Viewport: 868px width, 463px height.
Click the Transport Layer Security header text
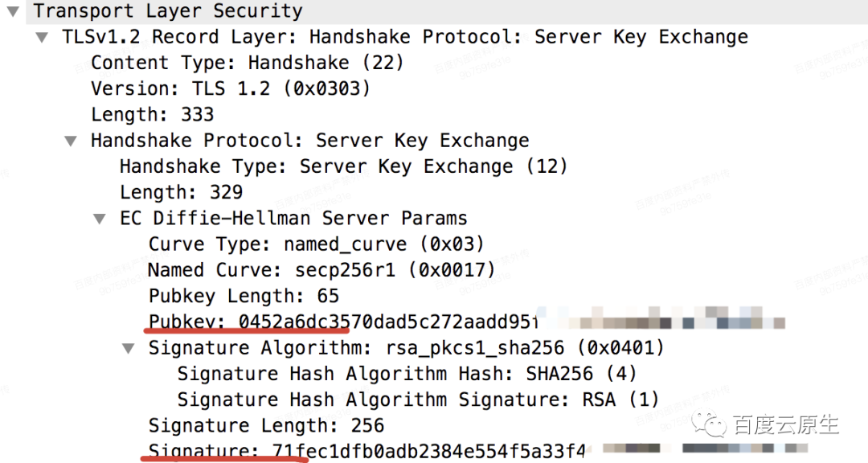(168, 11)
